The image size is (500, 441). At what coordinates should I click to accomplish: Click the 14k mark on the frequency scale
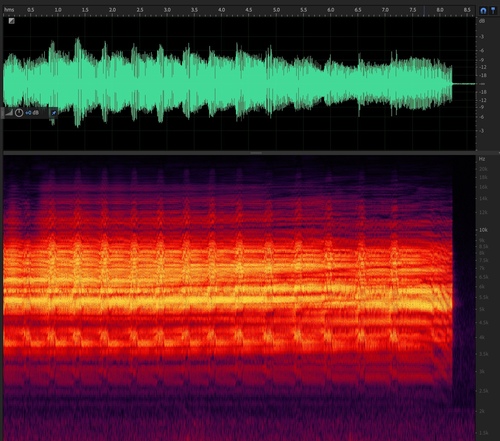pyautogui.click(x=483, y=199)
